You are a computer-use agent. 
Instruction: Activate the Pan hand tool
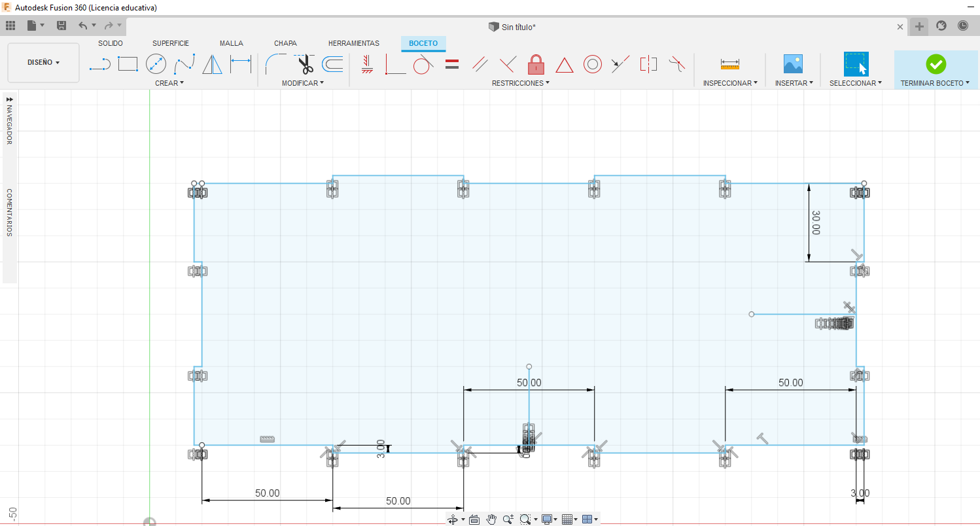(491, 519)
